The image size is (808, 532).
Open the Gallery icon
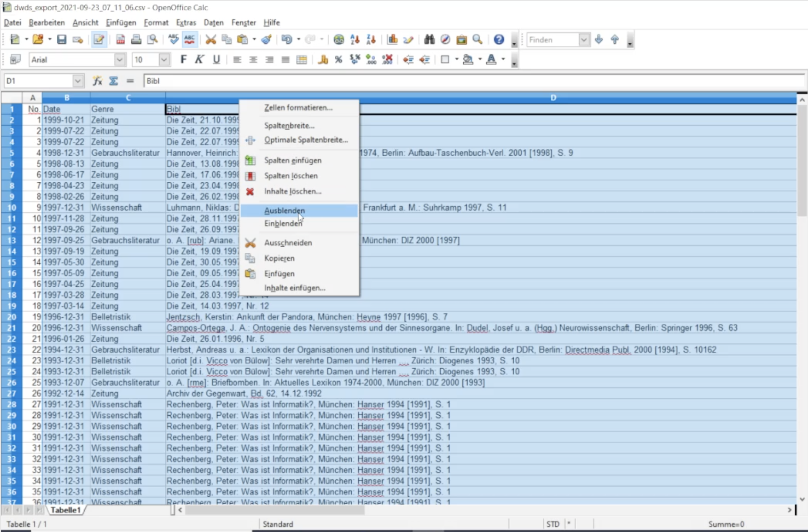[x=461, y=40]
